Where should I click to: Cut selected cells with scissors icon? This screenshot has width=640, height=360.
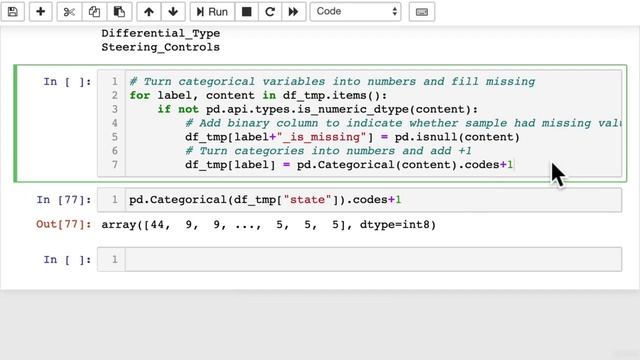pyautogui.click(x=69, y=11)
